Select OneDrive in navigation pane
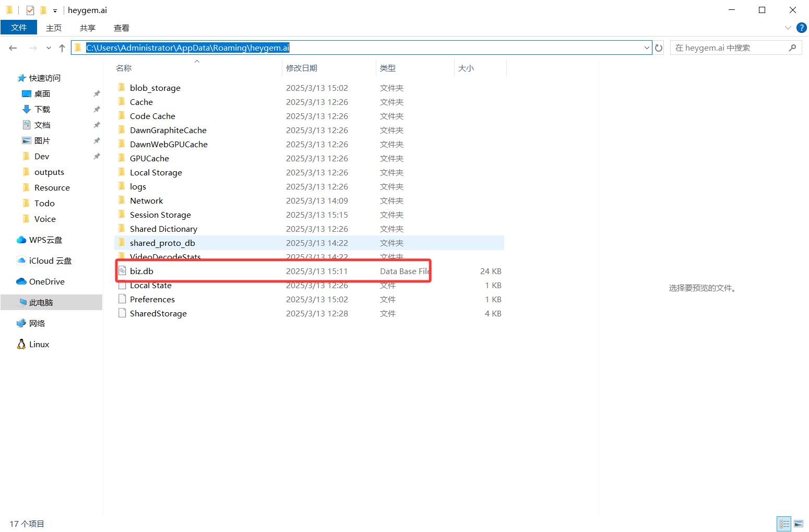Viewport: 809px width, 532px height. click(x=47, y=281)
